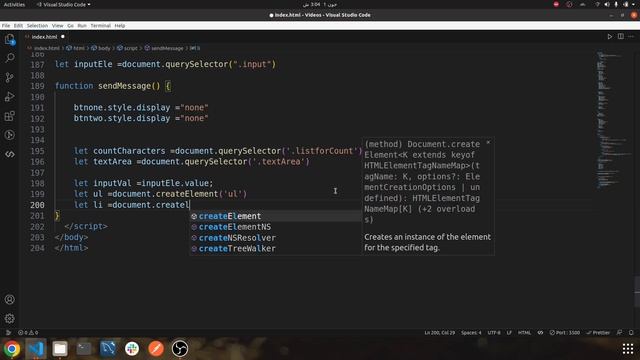The image size is (640, 360).
Task: Click the Run code play icon
Action: [x=609, y=36]
